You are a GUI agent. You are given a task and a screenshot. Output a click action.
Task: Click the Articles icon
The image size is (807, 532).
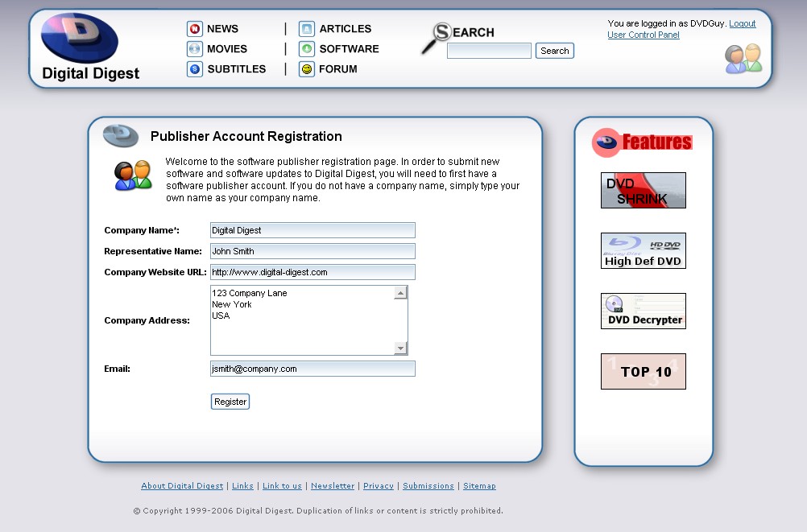(x=306, y=29)
